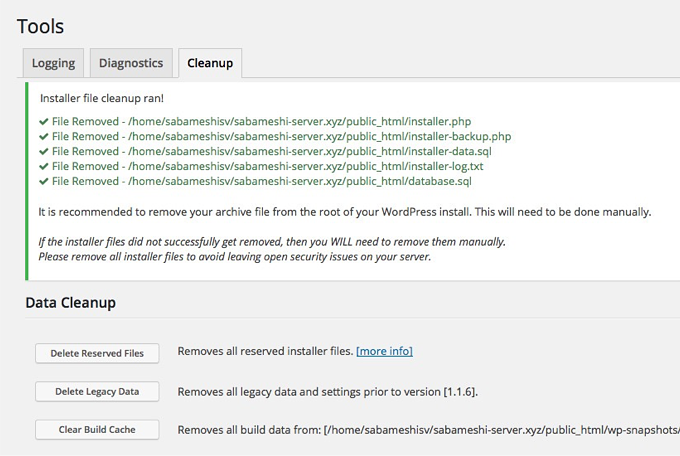The height and width of the screenshot is (456, 680).
Task: Click the check icon beside installer-log.txt
Action: (x=44, y=166)
